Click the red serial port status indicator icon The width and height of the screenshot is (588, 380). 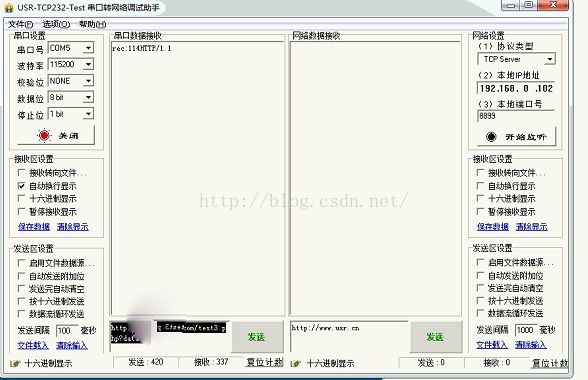tap(44, 135)
